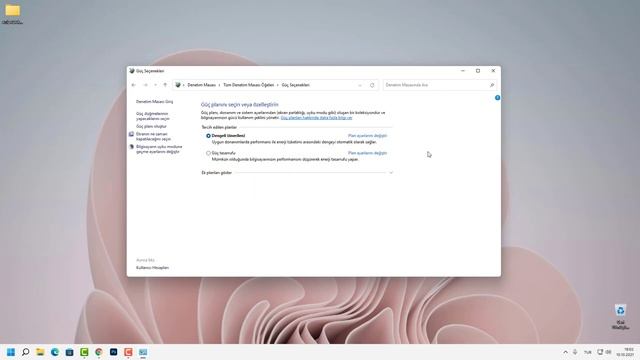Choose when to turn off display link
Image resolution: width=640 pixels, height=360 pixels.
(x=153, y=136)
